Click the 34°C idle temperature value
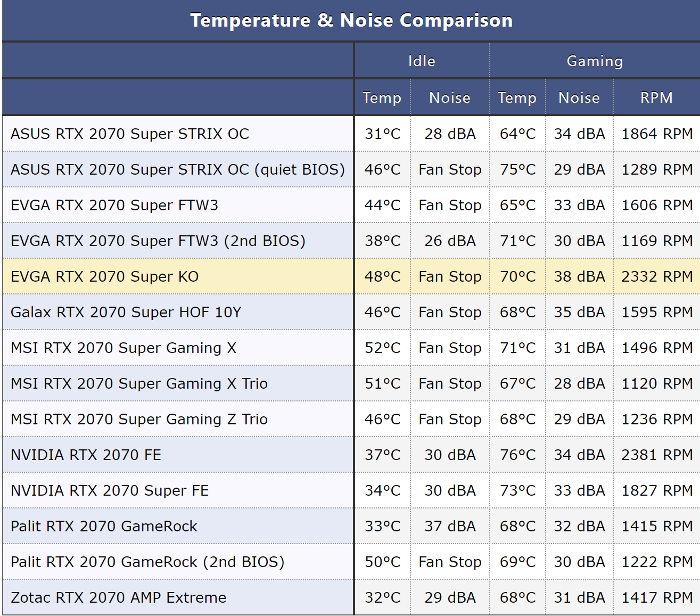Viewport: 700px width, 616px height. tap(382, 490)
